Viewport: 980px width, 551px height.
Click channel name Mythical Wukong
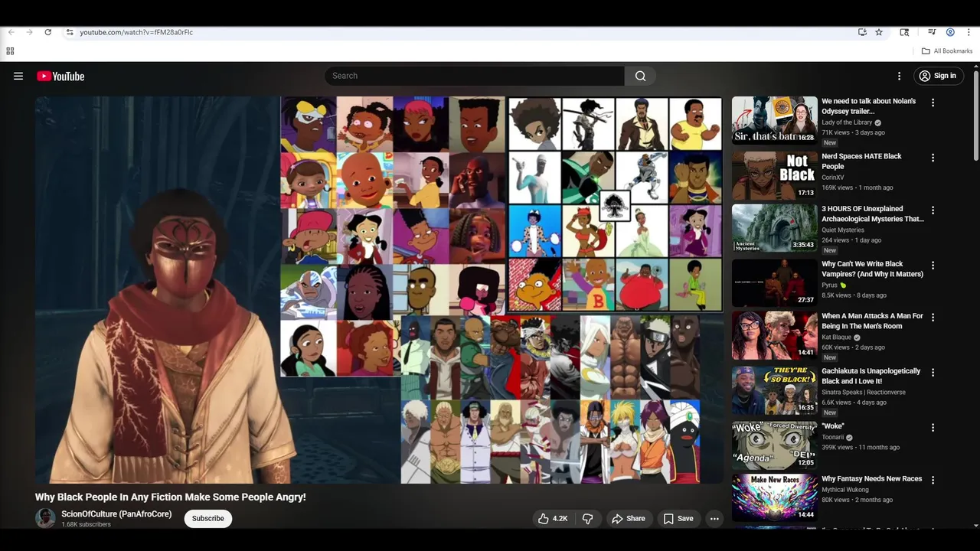[844, 490]
